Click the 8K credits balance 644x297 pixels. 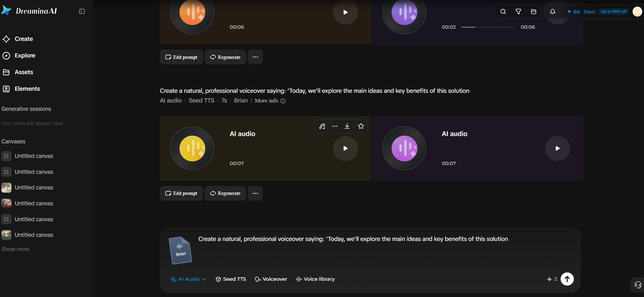pyautogui.click(x=574, y=12)
